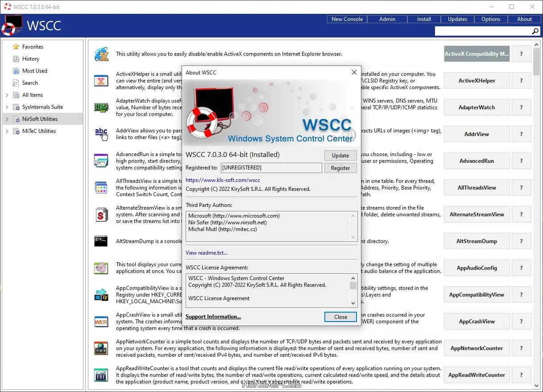Click the Update button in About dialog
Screen dimensions: 543x392
pyautogui.click(x=340, y=156)
